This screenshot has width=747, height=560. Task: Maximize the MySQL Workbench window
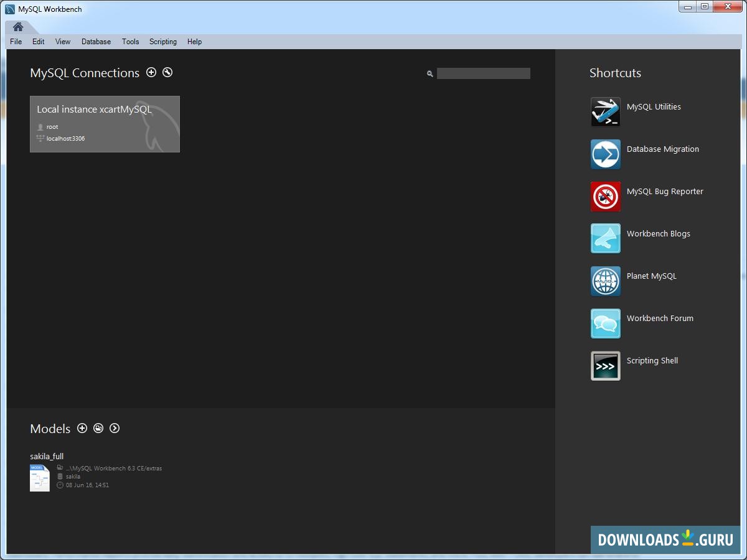(x=705, y=7)
